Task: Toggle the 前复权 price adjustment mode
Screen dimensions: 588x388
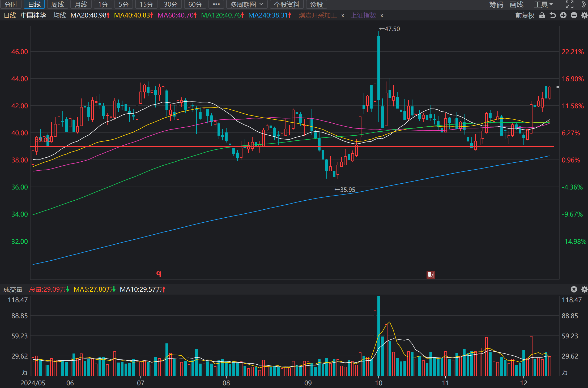Action: 525,15
